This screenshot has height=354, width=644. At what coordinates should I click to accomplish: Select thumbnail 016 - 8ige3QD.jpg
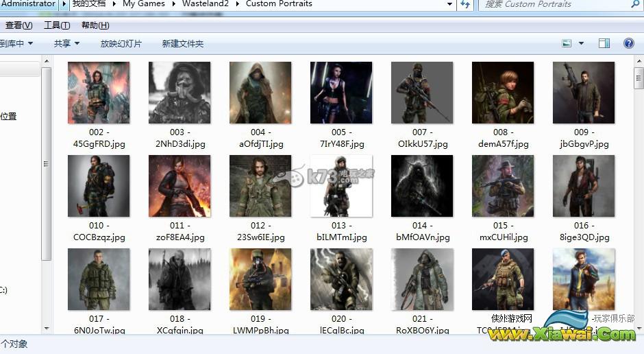(x=584, y=186)
